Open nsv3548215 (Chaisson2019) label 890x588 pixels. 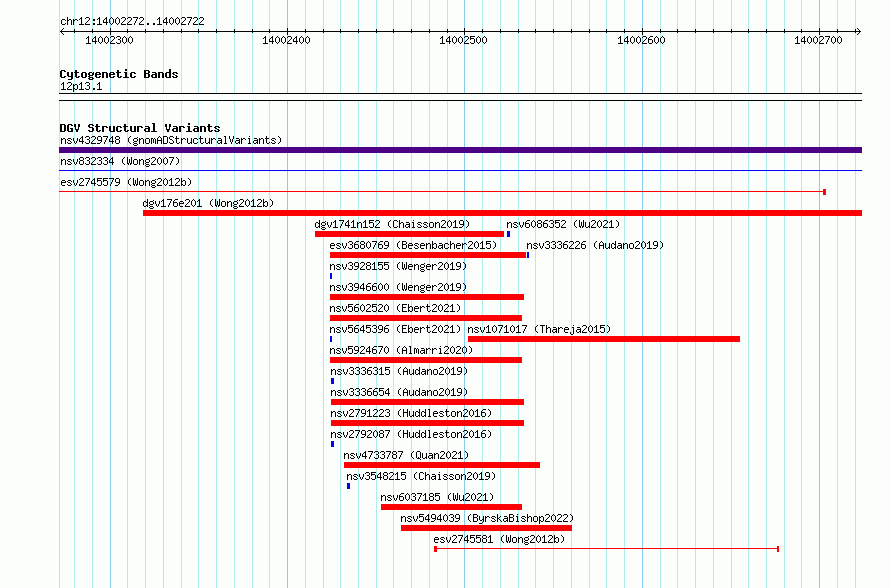[421, 476]
